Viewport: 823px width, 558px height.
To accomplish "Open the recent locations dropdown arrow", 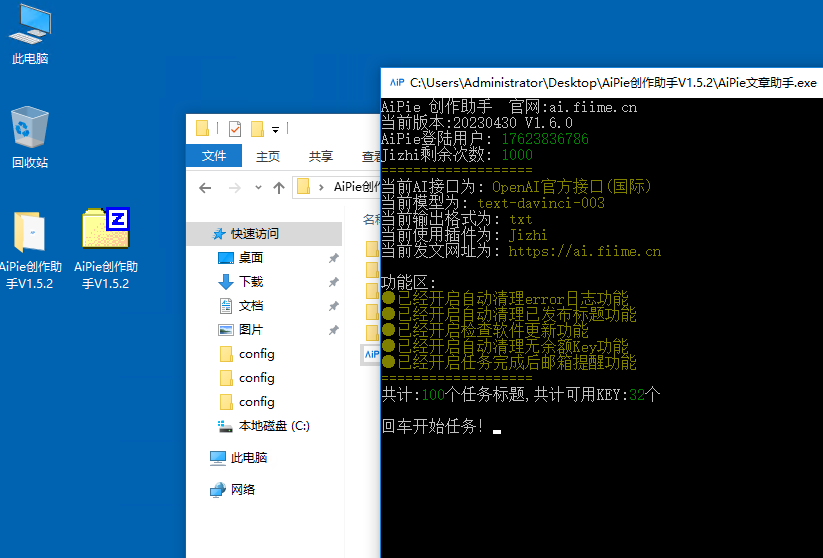I will [x=258, y=187].
